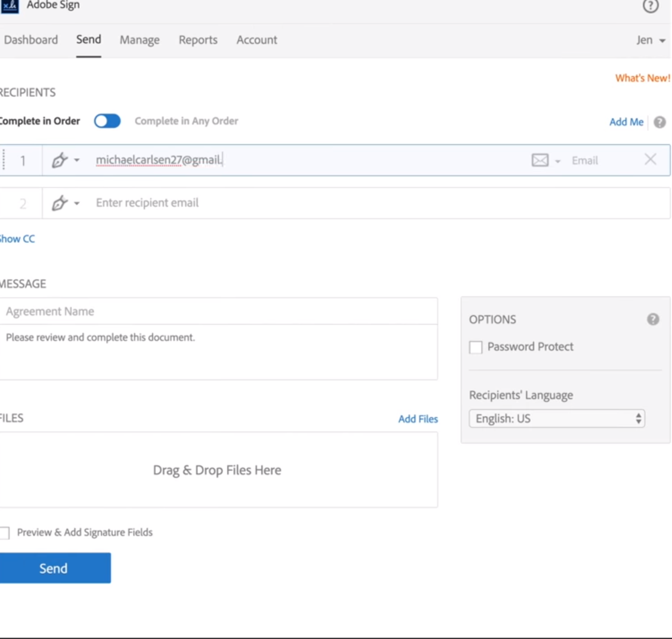Click the Agreement Name input field
Image resolution: width=672 pixels, height=639 pixels.
(218, 311)
